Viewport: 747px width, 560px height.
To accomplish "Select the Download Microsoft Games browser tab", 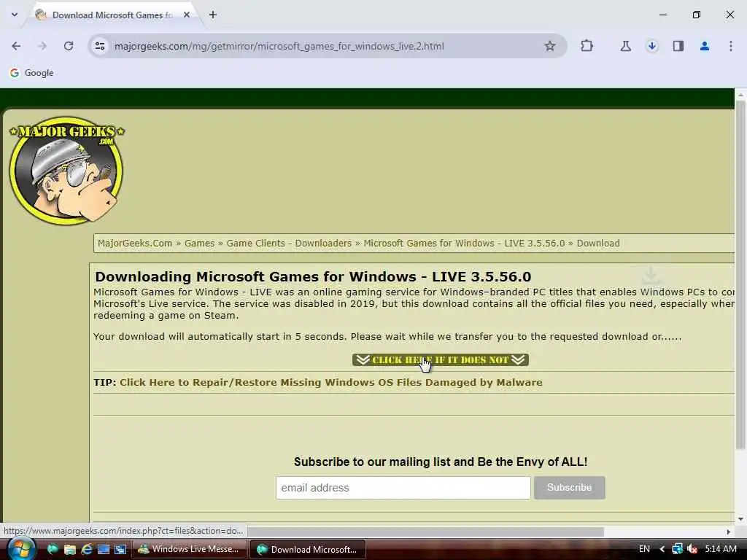I will (x=112, y=15).
